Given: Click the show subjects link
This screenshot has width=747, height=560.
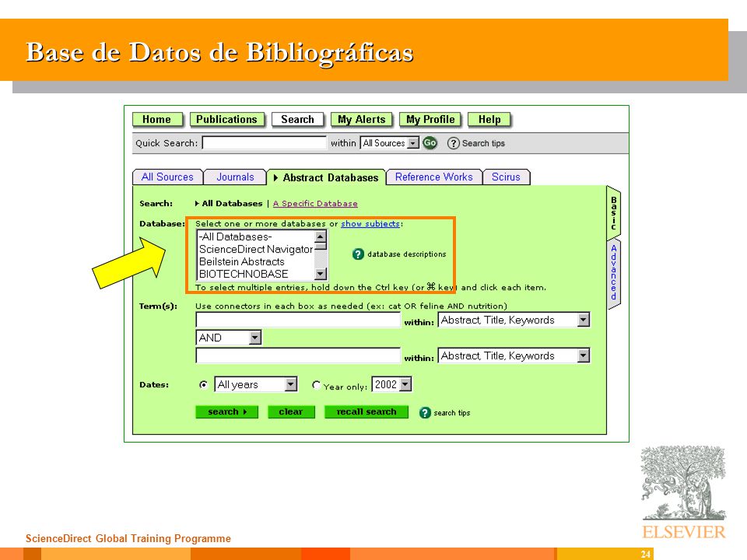Looking at the screenshot, I should coord(370,224).
